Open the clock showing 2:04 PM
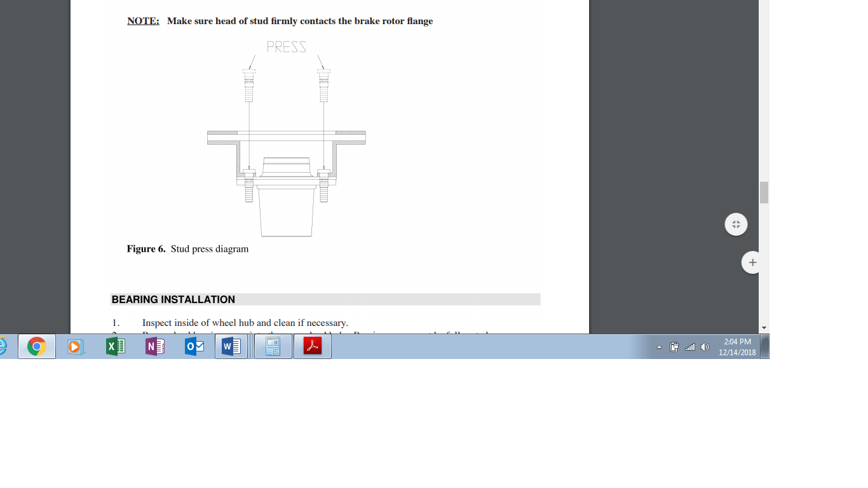Image resolution: width=868 pixels, height=488 pixels. coord(737,347)
